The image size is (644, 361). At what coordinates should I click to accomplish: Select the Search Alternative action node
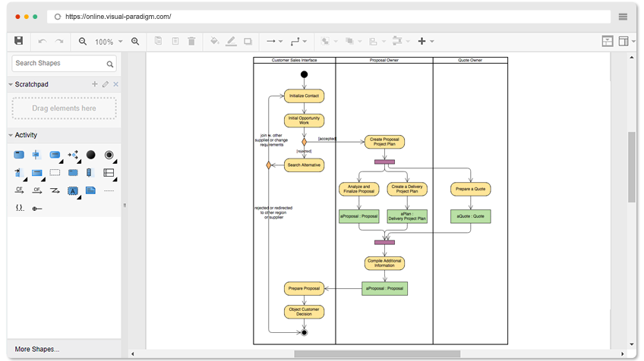point(304,165)
